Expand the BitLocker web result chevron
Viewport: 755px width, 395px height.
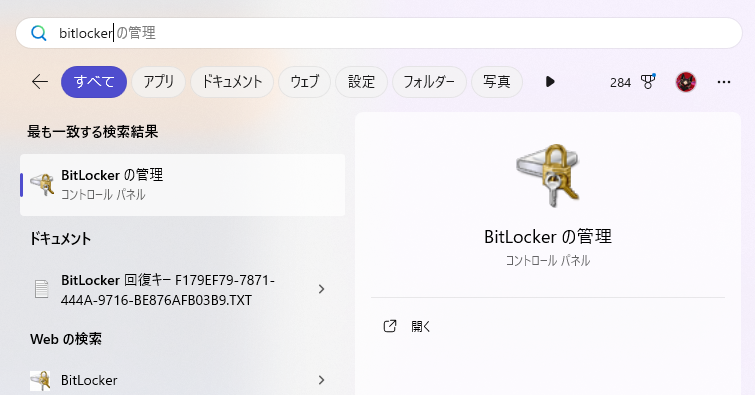point(321,380)
